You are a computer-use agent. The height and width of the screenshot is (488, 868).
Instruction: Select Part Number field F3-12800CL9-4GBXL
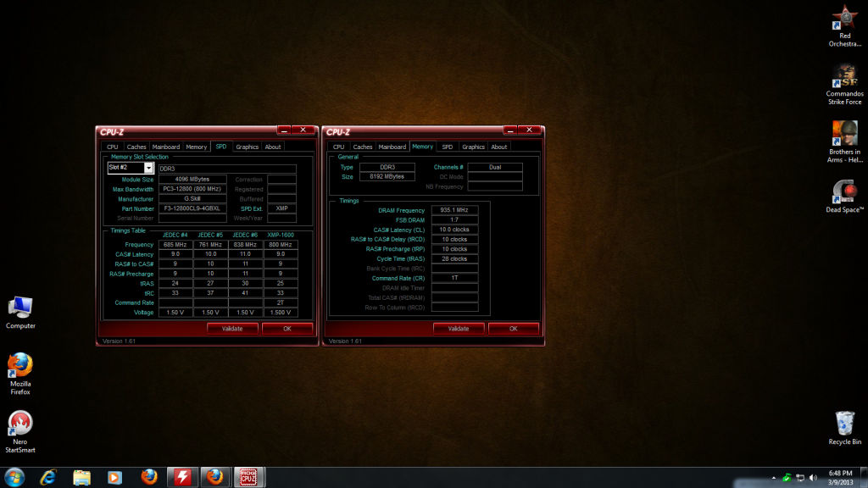(192, 208)
